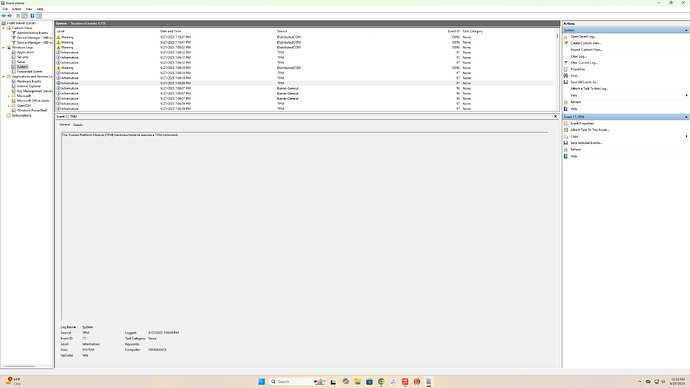690x388 pixels.
Task: Toggle the Show/Hide Console Tree toolbar icon
Action: tap(25, 16)
